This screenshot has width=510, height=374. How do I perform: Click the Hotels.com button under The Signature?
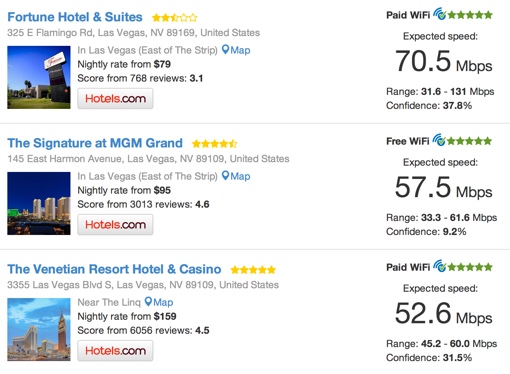[115, 225]
